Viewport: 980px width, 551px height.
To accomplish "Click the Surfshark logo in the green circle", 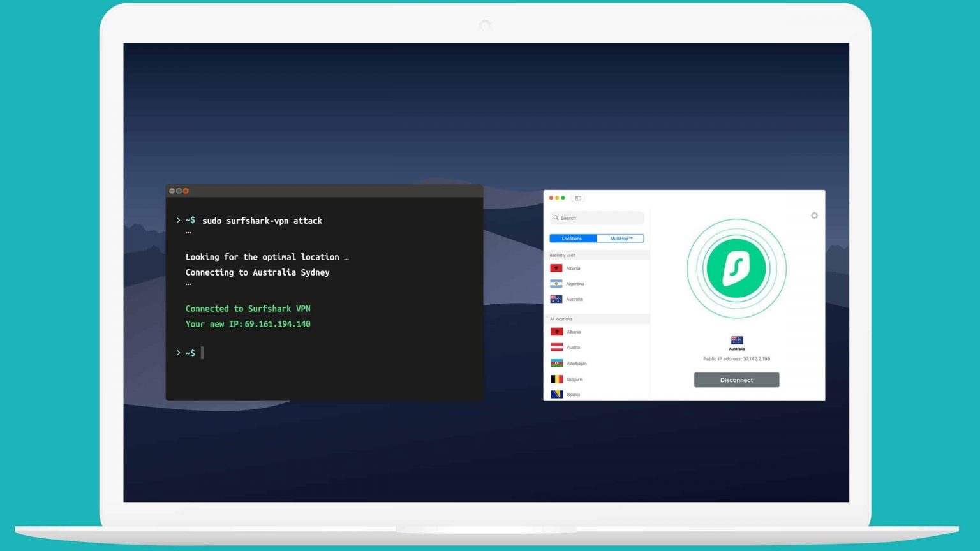I will [x=736, y=268].
